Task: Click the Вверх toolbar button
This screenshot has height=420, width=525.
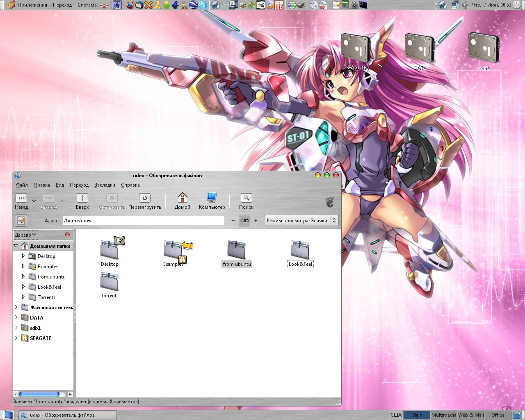Action: click(x=82, y=201)
